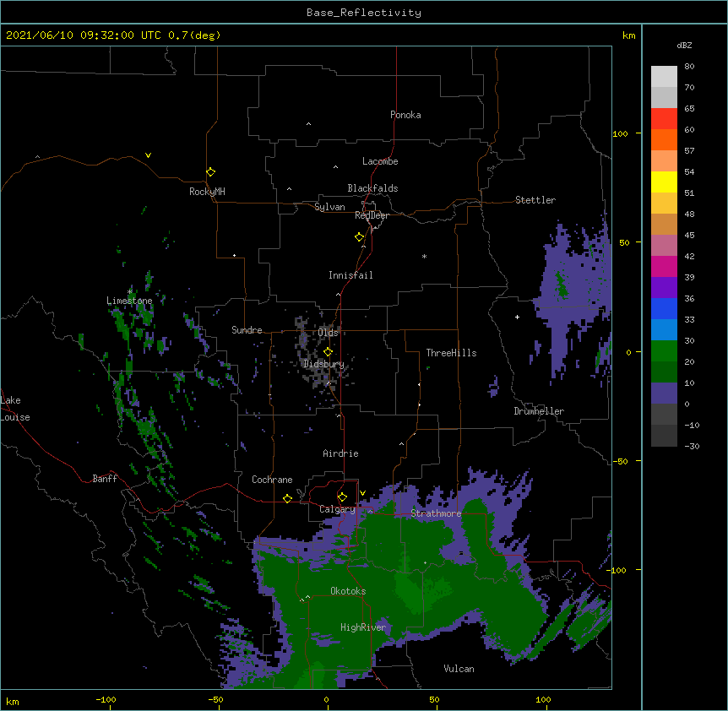728x711 pixels.
Task: Click the Ponoka city label
Action: [x=405, y=115]
